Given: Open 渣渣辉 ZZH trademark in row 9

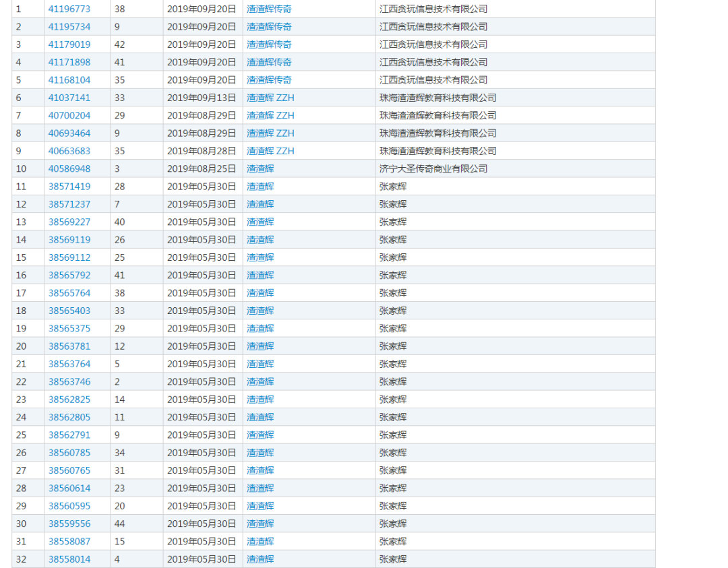Looking at the screenshot, I should click(270, 151).
